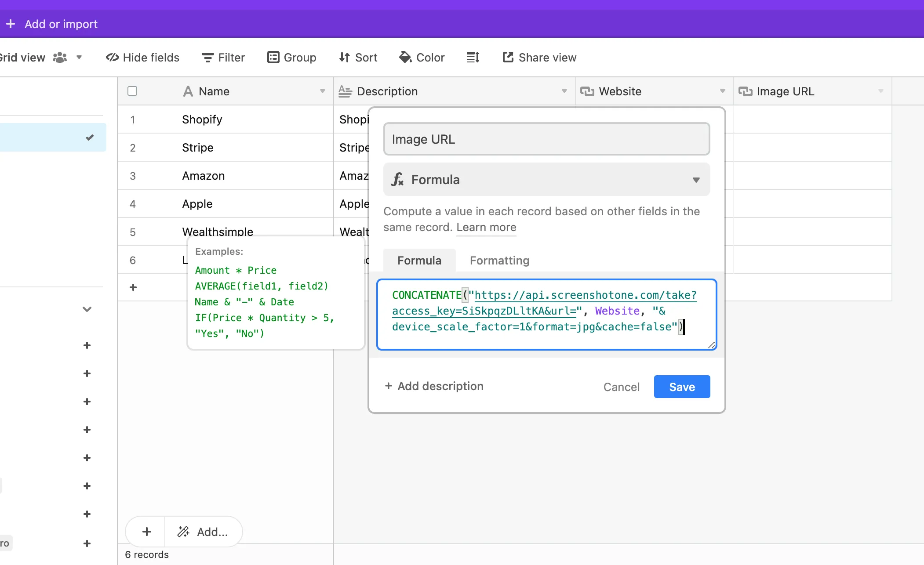Toggle the checked row indicator
Screen dimensions: 924x565
[90, 138]
